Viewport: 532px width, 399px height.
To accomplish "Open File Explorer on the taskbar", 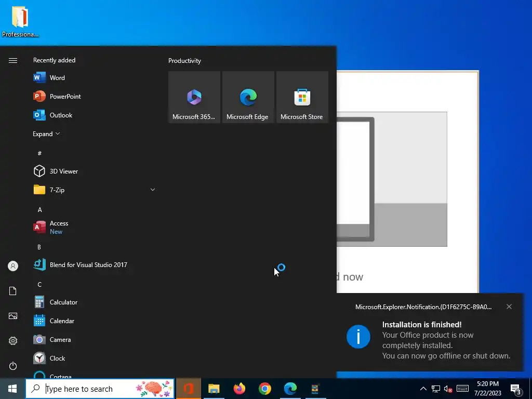I will 214,389.
